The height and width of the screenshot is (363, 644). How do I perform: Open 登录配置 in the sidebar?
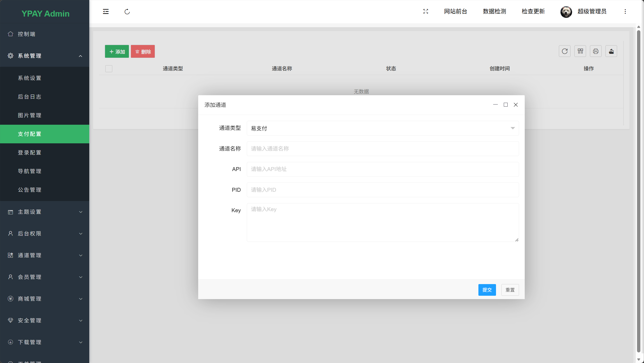pyautogui.click(x=29, y=153)
